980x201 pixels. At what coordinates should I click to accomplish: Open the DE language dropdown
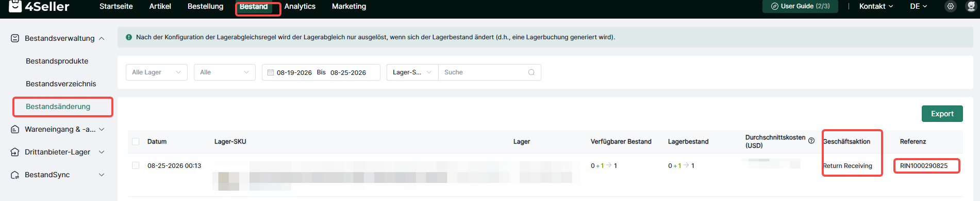(918, 6)
